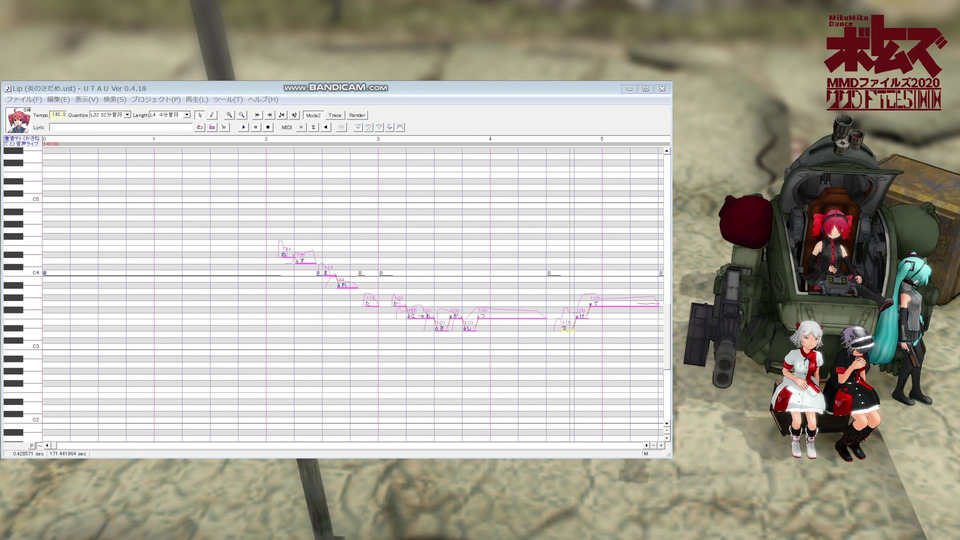Toggle the '~' button at bottom left
This screenshot has height=540, width=960.
point(39,446)
